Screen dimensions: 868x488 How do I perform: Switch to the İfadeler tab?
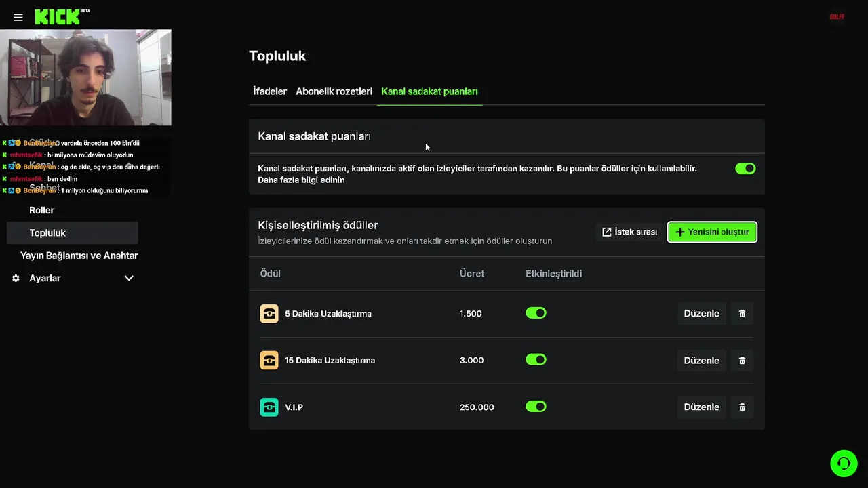click(x=270, y=91)
